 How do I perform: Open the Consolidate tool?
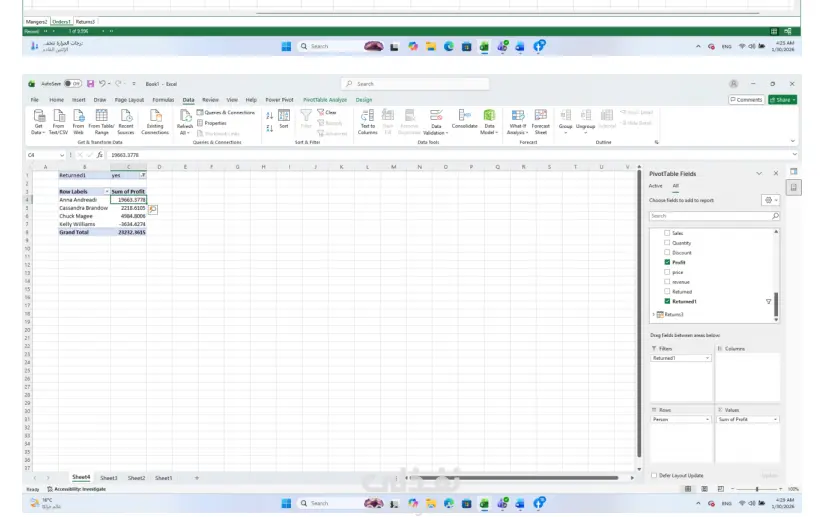click(x=464, y=119)
